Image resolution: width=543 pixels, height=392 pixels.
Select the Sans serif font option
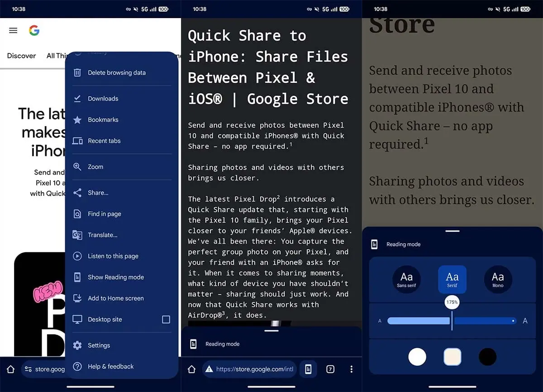[x=406, y=279]
